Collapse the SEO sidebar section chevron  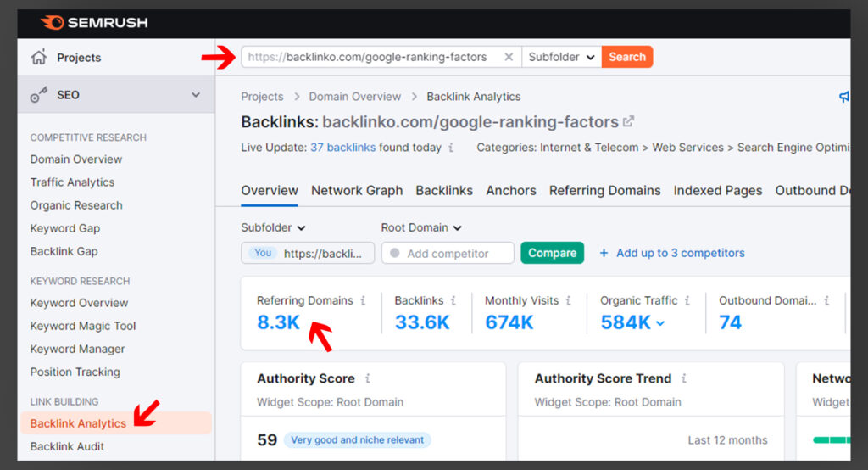pos(196,95)
